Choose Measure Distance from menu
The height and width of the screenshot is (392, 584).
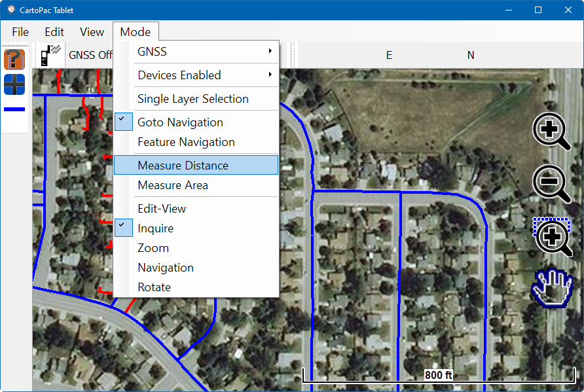point(183,166)
